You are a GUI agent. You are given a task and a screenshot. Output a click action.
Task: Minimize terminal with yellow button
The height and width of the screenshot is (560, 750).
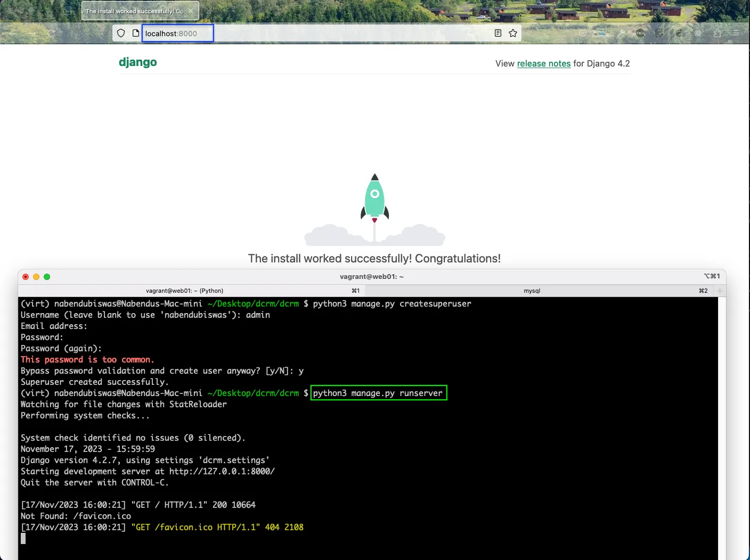pos(36,277)
